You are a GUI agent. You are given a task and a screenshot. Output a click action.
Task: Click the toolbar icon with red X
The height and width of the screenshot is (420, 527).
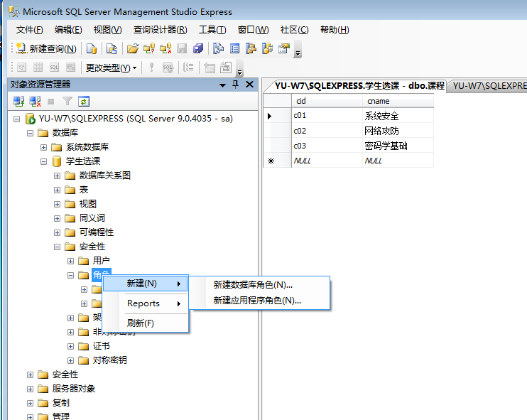point(165,49)
